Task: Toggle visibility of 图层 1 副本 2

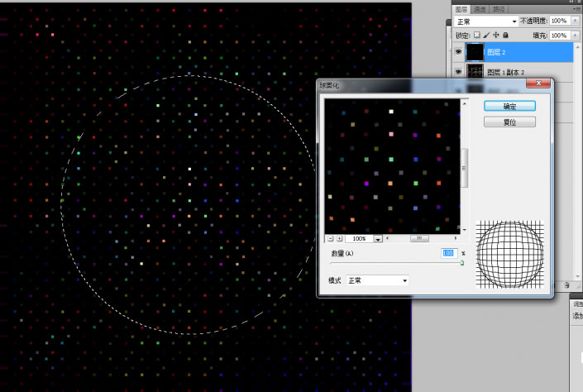Action: click(460, 73)
